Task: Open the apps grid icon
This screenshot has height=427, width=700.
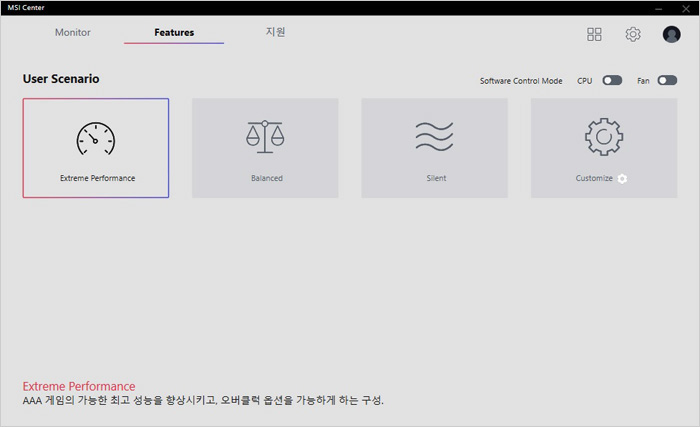Action: (594, 34)
